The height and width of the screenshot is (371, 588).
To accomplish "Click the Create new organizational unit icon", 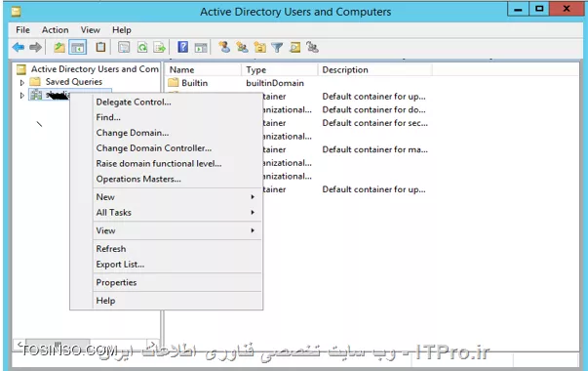I will [259, 47].
